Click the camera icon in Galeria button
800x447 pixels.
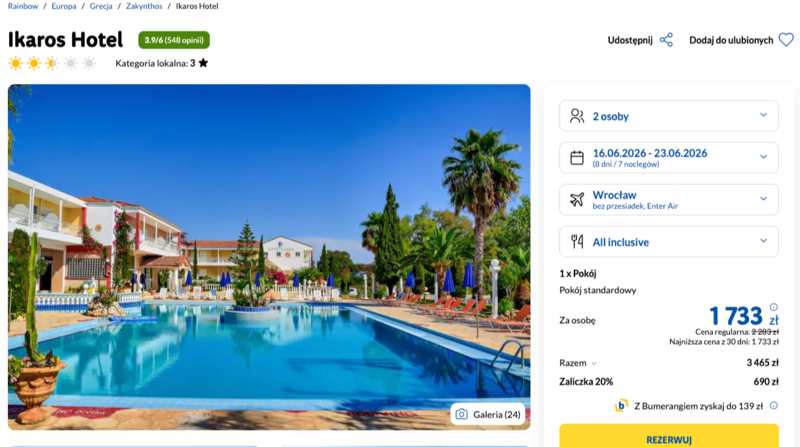click(x=461, y=414)
